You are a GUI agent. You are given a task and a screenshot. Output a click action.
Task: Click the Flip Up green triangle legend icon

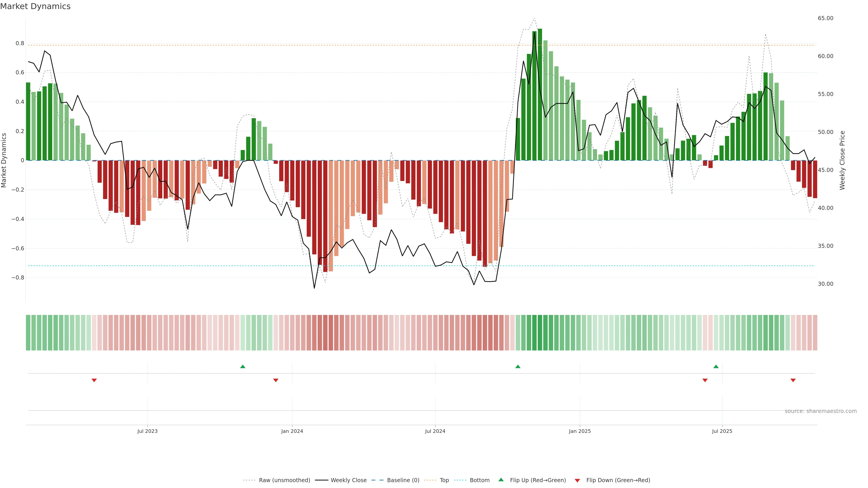pos(501,480)
